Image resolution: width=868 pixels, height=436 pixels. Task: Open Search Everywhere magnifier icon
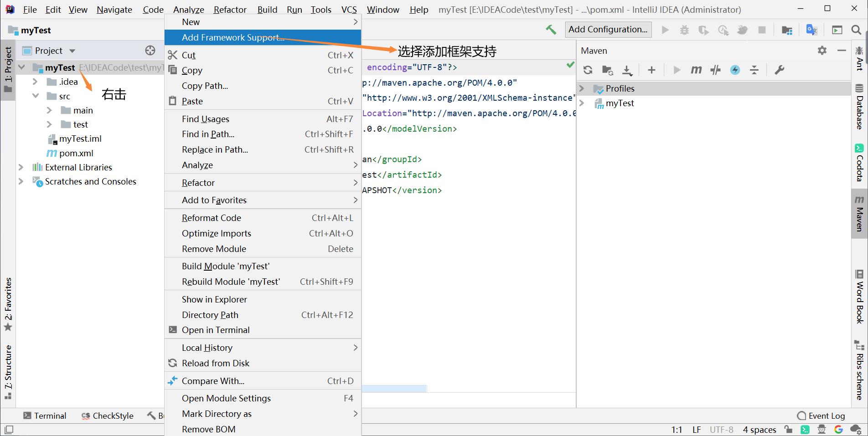click(x=856, y=30)
